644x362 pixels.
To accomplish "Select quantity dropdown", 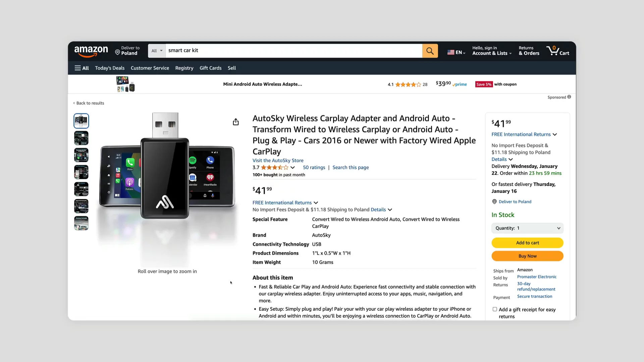I will 527,228.
